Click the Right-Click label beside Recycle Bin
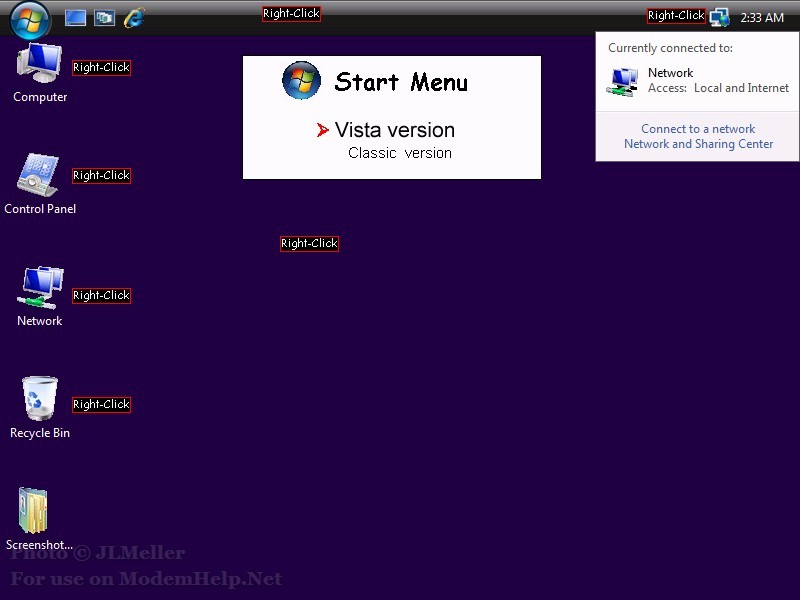800x600 pixels. (x=102, y=405)
